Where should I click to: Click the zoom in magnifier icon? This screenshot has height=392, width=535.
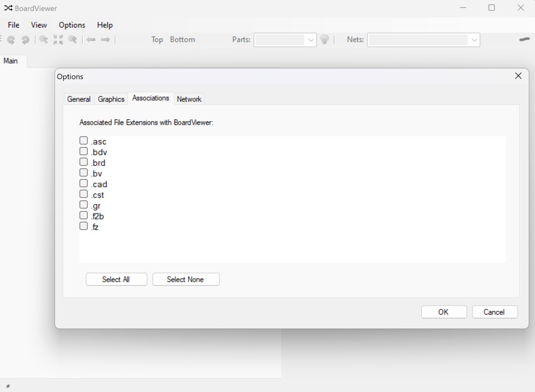pos(72,40)
